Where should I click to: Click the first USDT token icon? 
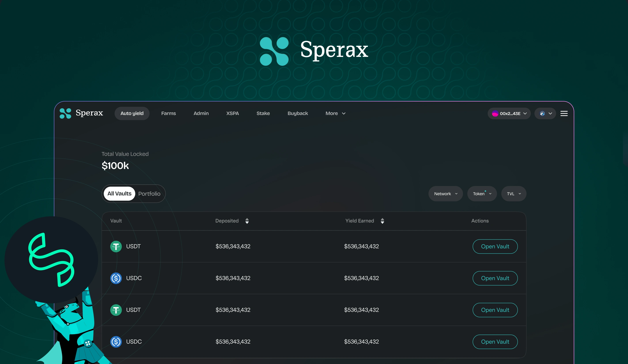click(116, 246)
